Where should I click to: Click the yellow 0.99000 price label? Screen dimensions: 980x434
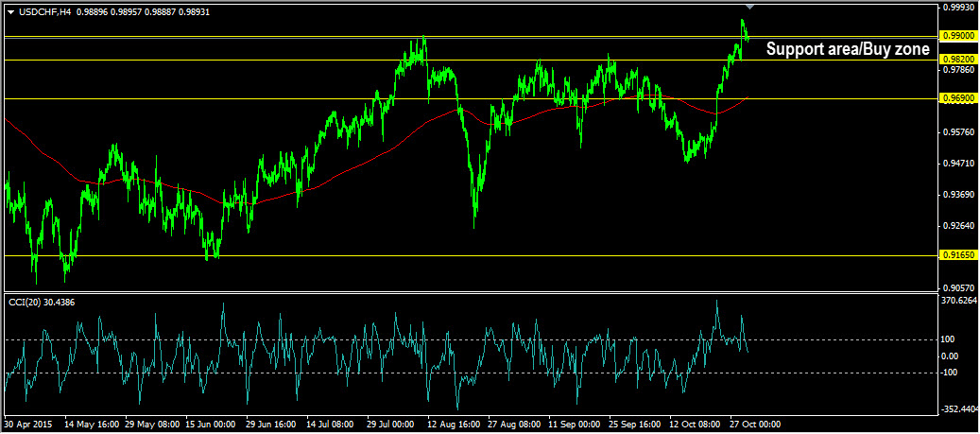point(958,36)
